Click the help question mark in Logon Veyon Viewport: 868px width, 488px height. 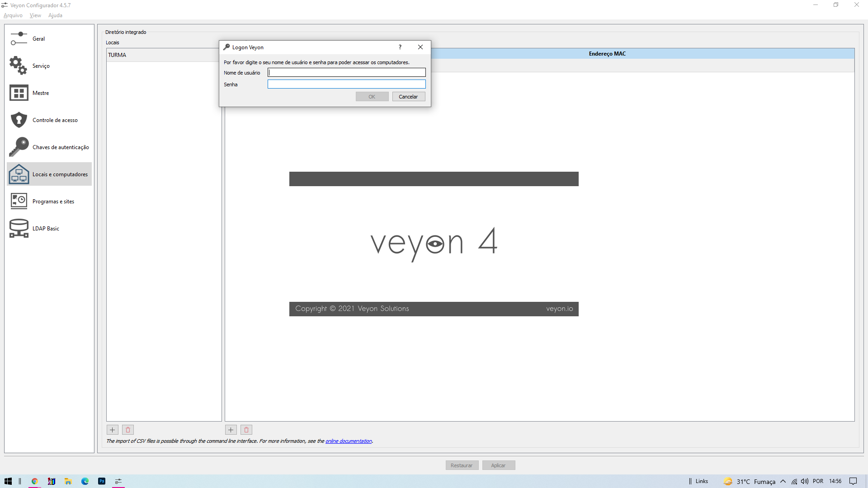point(400,47)
